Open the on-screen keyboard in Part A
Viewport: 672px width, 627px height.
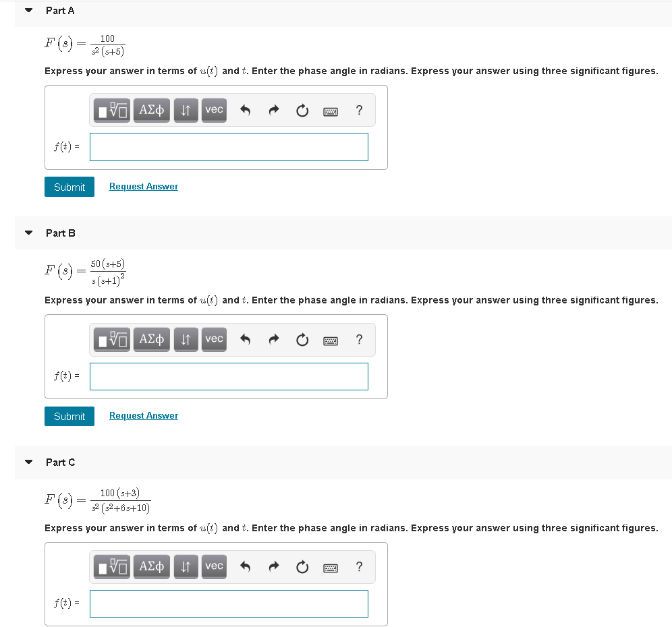[x=330, y=110]
